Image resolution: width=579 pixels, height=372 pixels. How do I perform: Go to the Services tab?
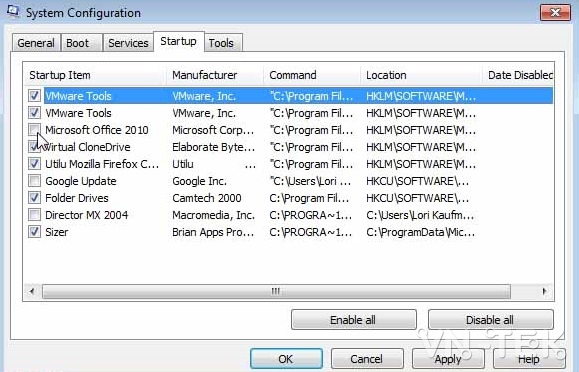[128, 43]
